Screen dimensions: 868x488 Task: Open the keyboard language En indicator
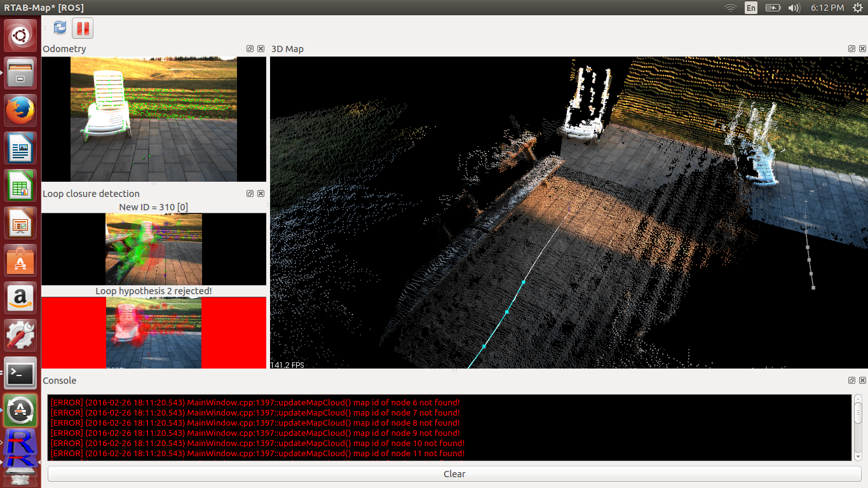click(x=751, y=8)
